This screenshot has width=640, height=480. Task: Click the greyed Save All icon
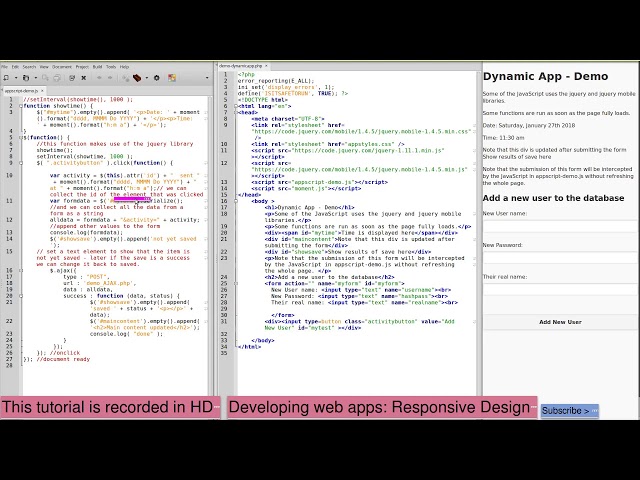click(x=57, y=78)
